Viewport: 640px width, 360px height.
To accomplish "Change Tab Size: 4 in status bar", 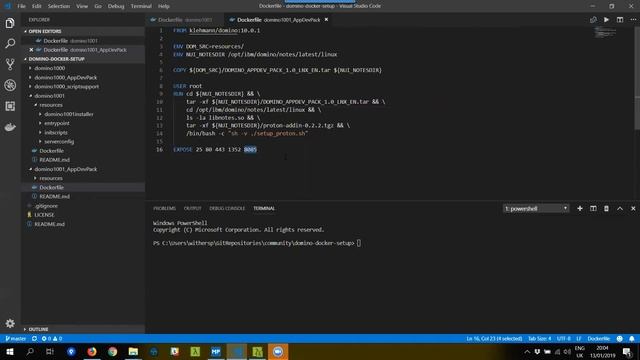I will [539, 338].
